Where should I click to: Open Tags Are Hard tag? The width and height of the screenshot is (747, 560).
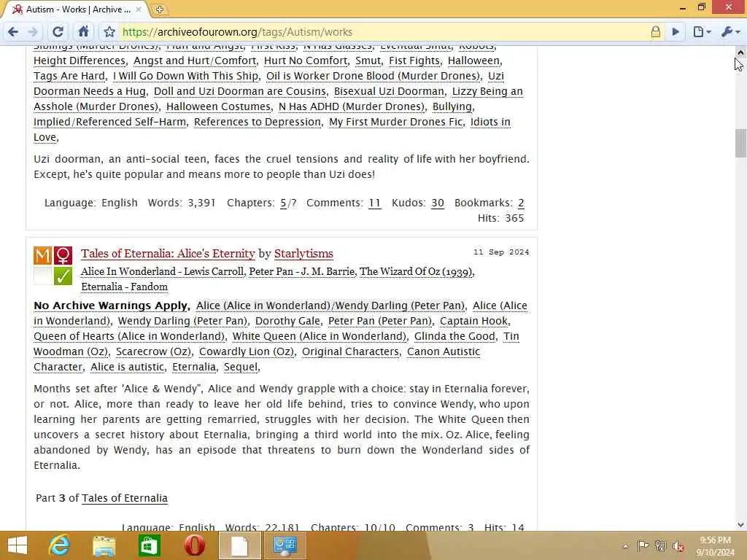pos(69,76)
